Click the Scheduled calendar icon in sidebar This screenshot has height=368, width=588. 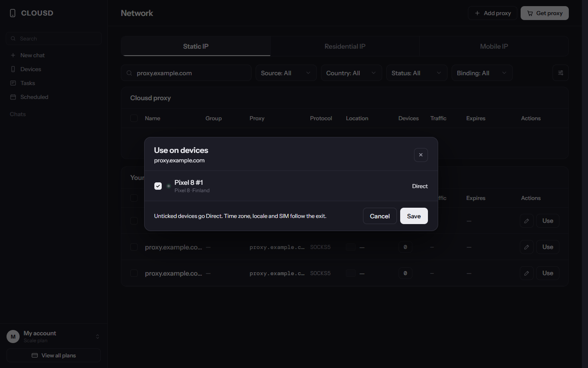point(13,97)
